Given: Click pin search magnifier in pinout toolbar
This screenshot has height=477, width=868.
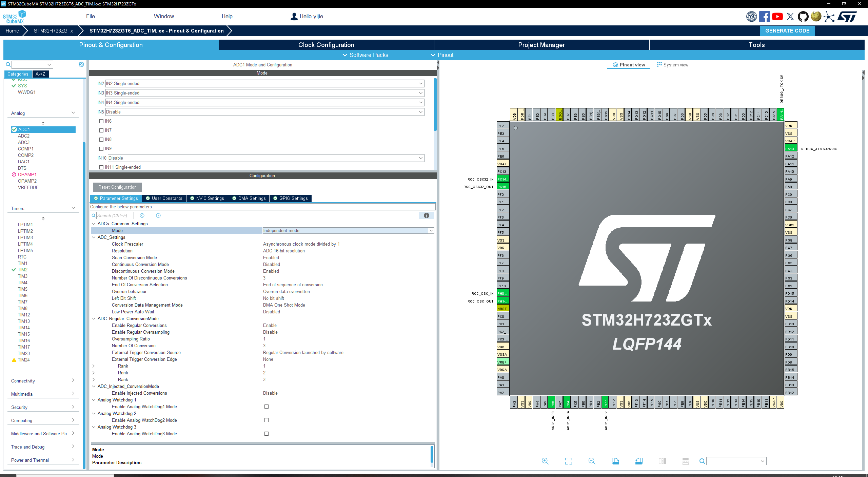Looking at the screenshot, I should (702, 461).
